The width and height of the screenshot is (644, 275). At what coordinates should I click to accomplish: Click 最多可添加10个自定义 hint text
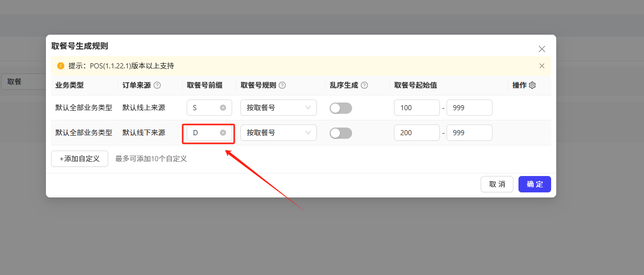(151, 159)
